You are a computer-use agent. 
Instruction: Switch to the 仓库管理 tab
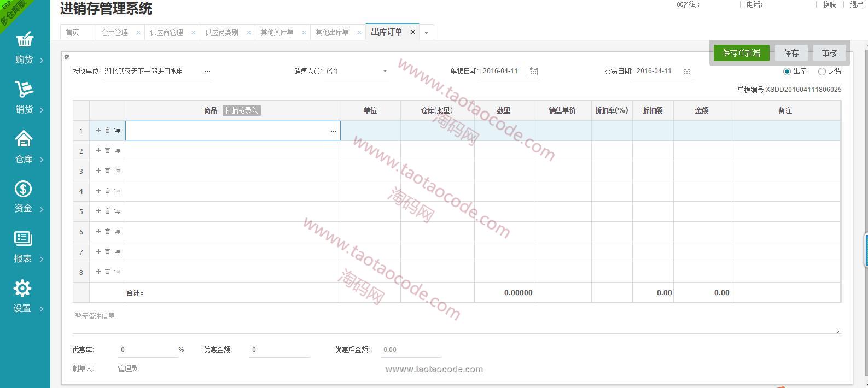[115, 33]
